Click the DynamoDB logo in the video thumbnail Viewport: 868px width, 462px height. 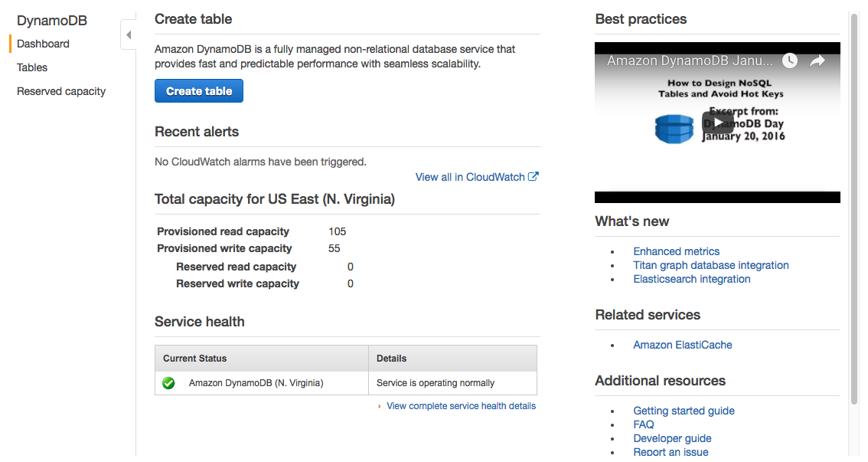[x=674, y=129]
